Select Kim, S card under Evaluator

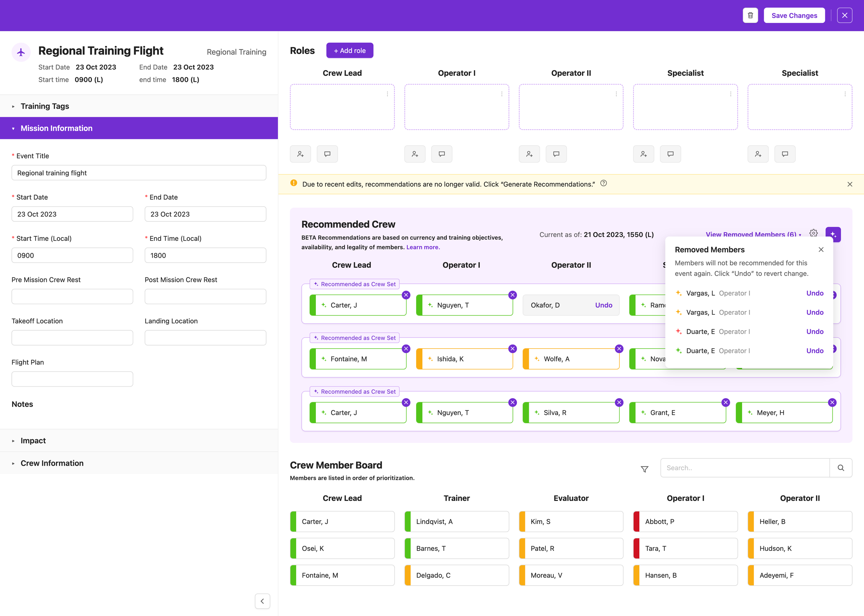(x=571, y=522)
